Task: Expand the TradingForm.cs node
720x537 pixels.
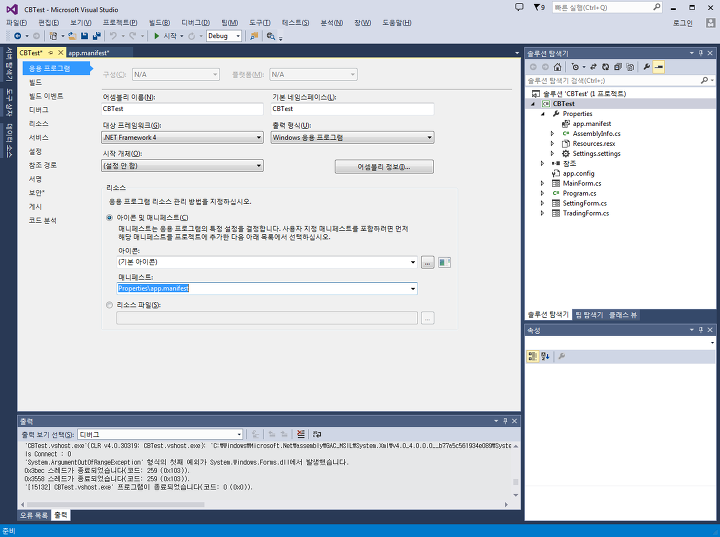Action: click(543, 213)
